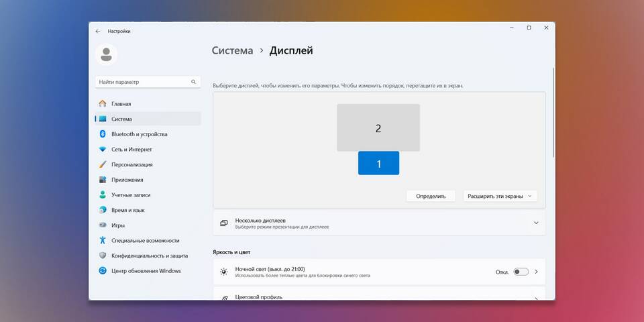The width and height of the screenshot is (644, 322).
Task: Open Персонализация settings
Action: click(148, 165)
